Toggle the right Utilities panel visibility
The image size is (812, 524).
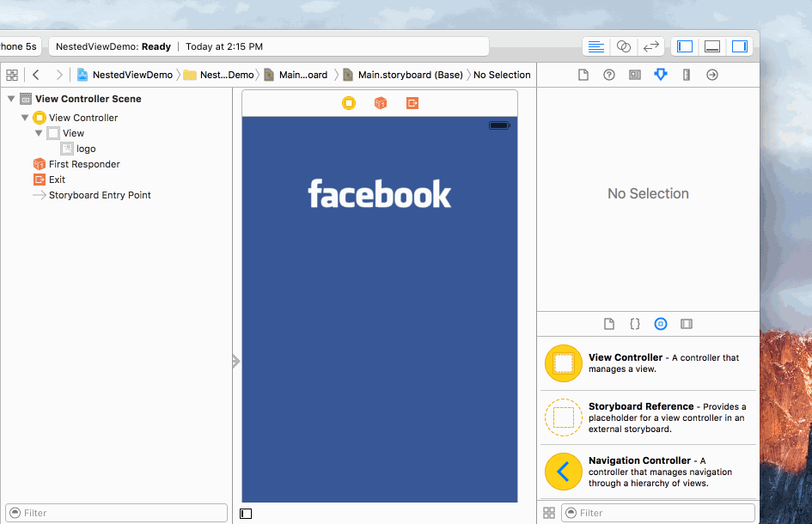[740, 46]
